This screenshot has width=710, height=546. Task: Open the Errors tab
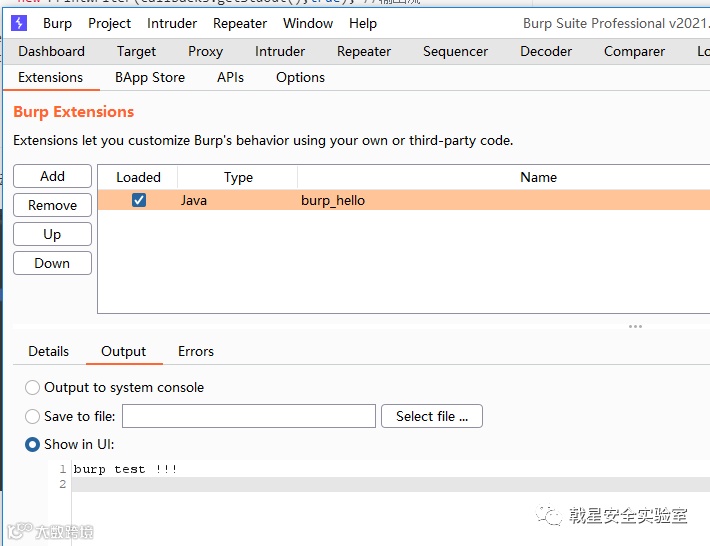[x=196, y=351]
